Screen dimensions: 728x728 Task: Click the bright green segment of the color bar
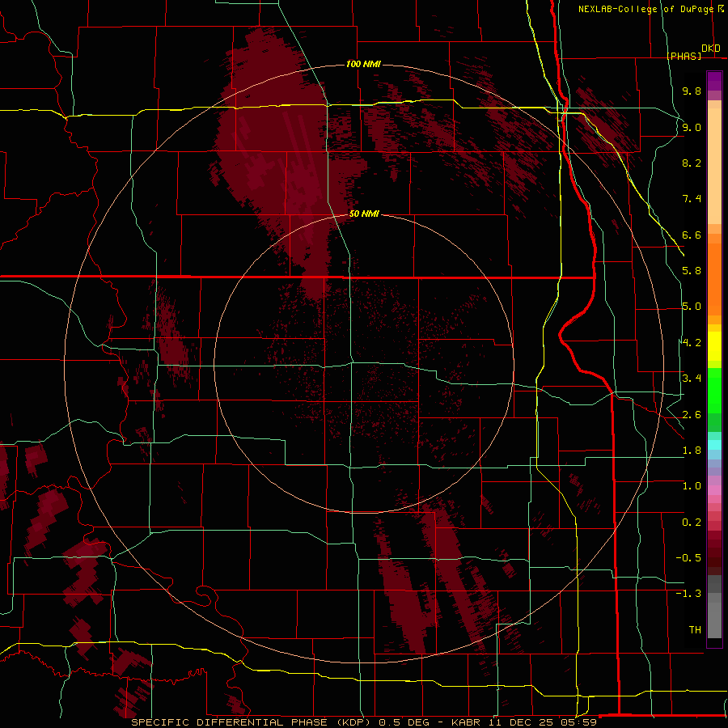tap(714, 390)
